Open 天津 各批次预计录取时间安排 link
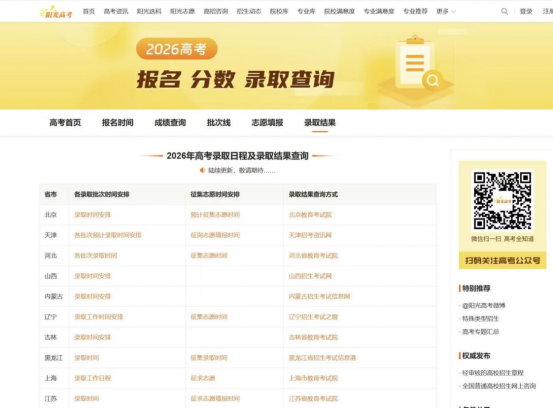 (x=108, y=235)
